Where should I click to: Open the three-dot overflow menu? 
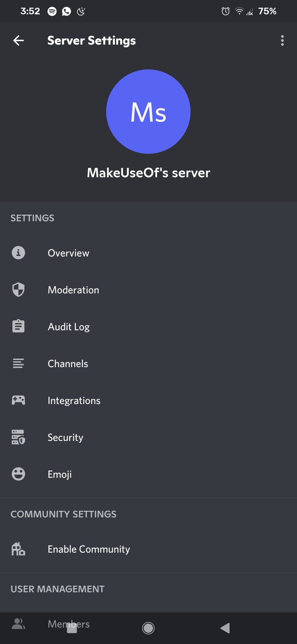tap(282, 40)
